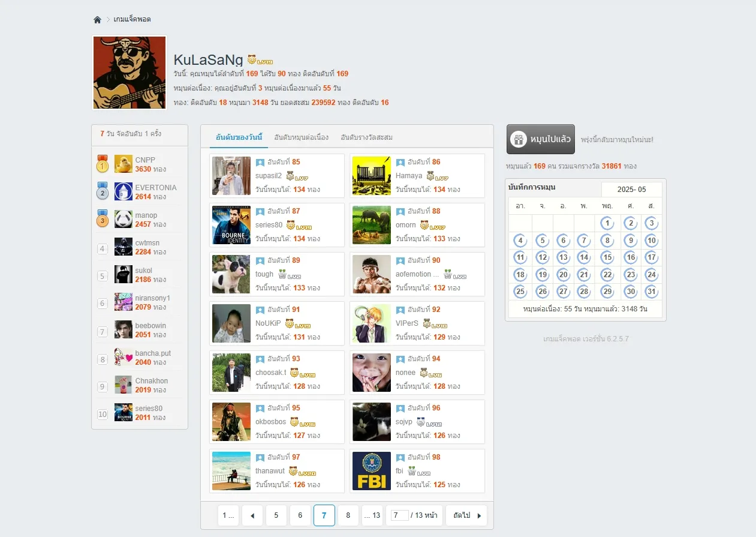Click nonee level badge icon

point(431,373)
